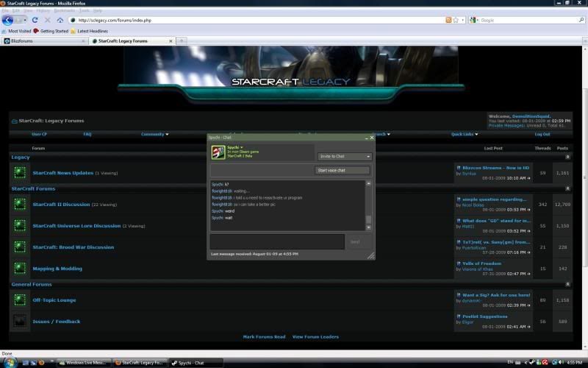The width and height of the screenshot is (588, 368).
Task: Collapse the Legacy forum category
Action: point(567,157)
